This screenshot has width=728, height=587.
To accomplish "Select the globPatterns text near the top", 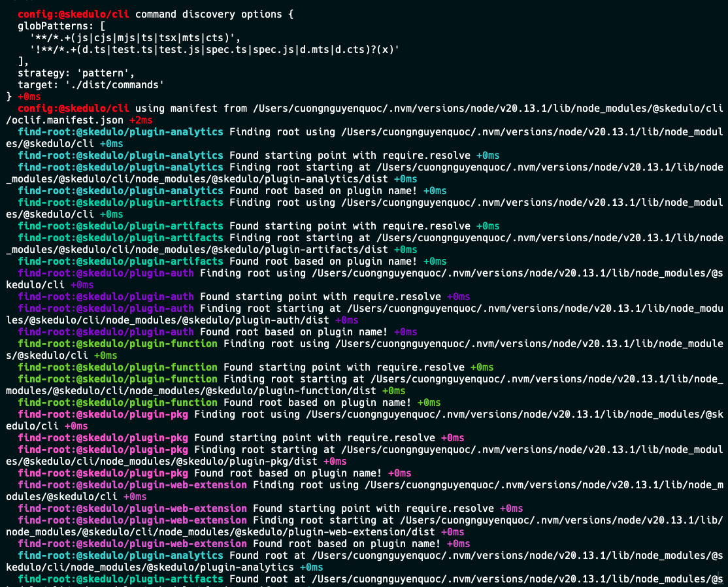I will coord(54,26).
